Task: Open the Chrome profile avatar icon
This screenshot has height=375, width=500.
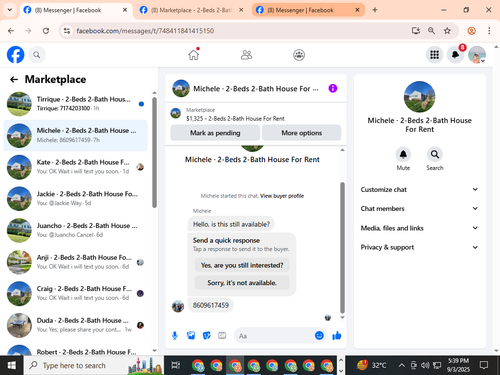Action: (471, 31)
